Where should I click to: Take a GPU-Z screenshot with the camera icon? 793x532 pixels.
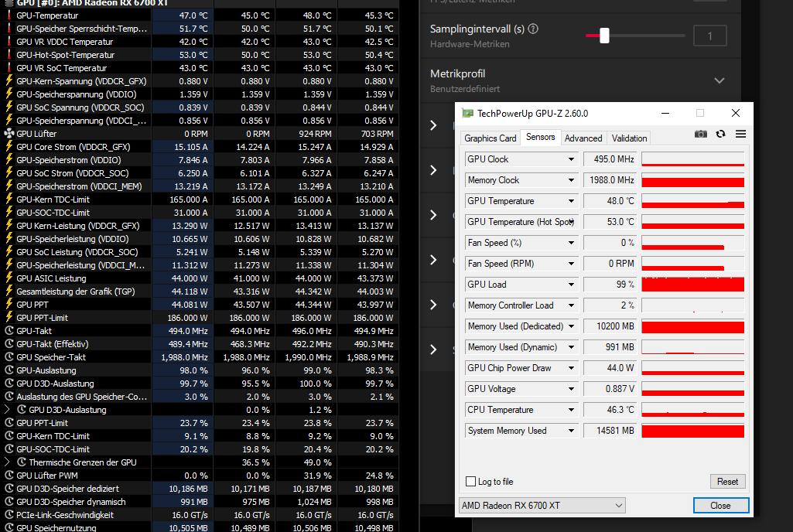click(x=700, y=134)
